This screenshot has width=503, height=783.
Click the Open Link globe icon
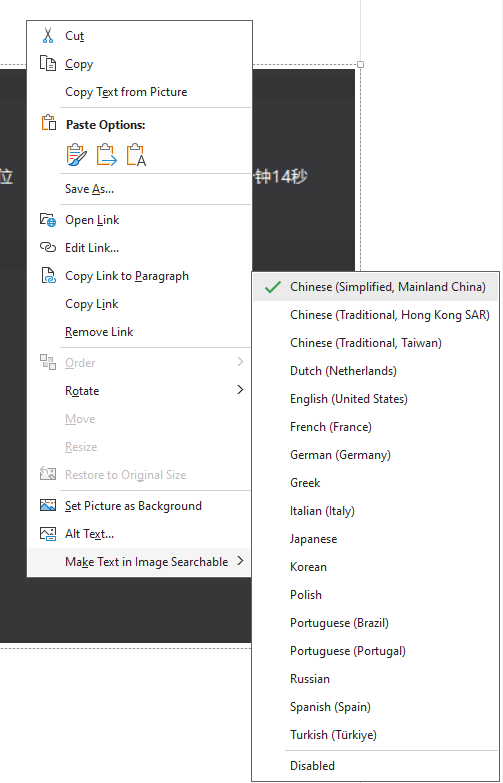48,220
